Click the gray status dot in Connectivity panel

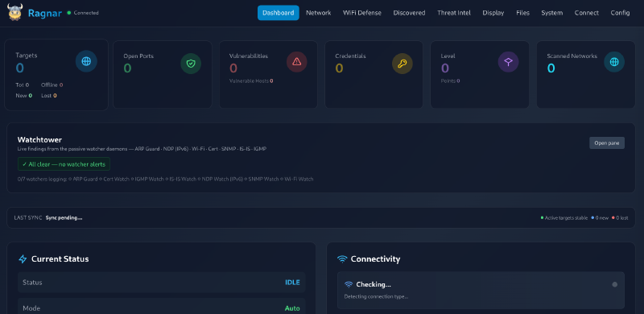tap(614, 284)
